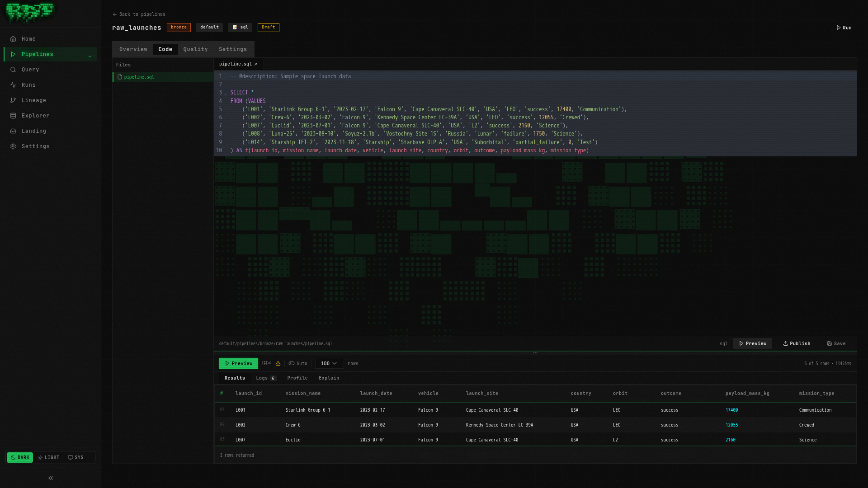Select the Explorer icon in the sidebar
The height and width of the screenshot is (488, 868).
[x=13, y=115]
